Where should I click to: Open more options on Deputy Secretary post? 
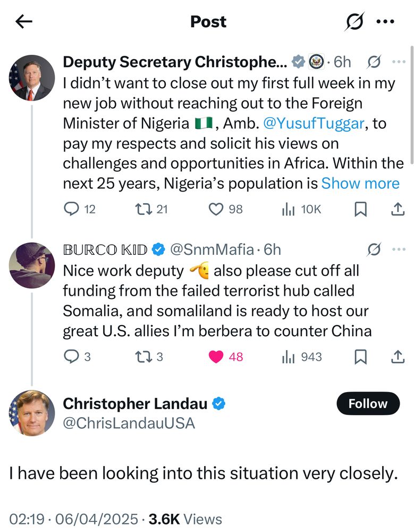coord(398,62)
